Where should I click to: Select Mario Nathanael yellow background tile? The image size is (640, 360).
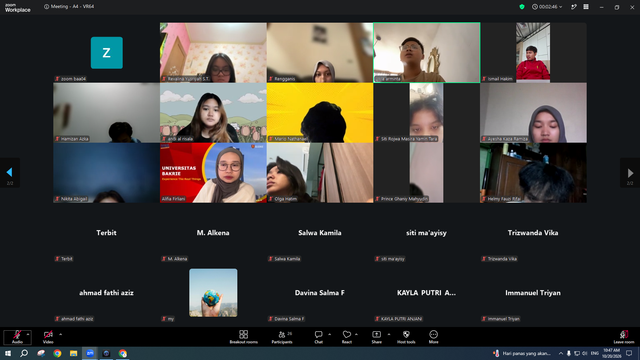320,113
